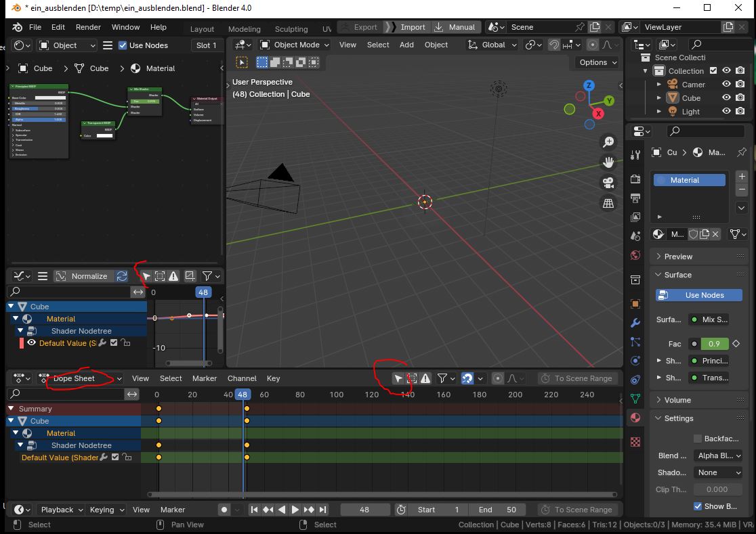The height and width of the screenshot is (534, 756).
Task: Toggle camera view with the camera icon
Action: (x=608, y=183)
